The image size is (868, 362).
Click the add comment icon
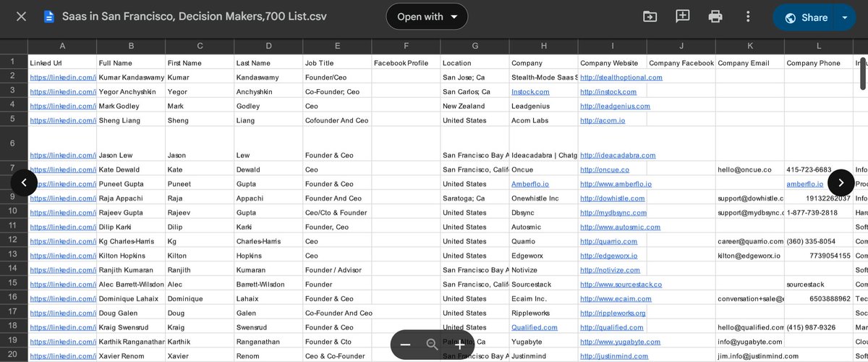(682, 17)
